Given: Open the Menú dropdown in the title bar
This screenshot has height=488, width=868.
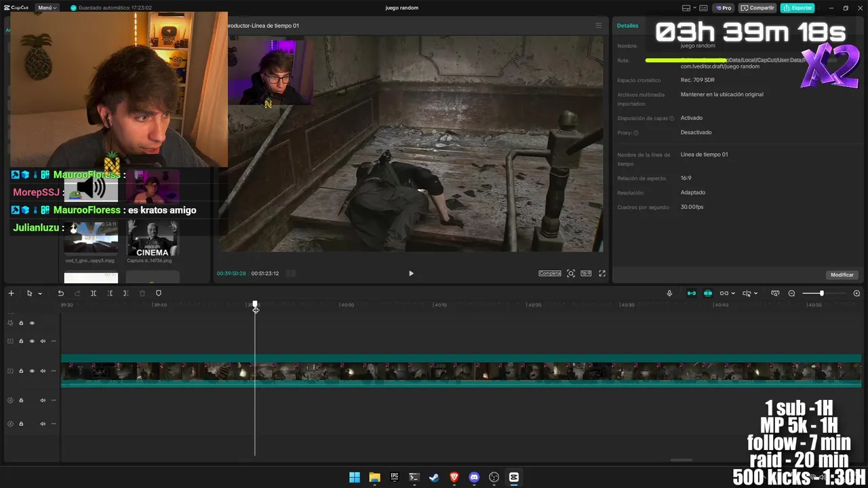Looking at the screenshot, I should point(47,8).
